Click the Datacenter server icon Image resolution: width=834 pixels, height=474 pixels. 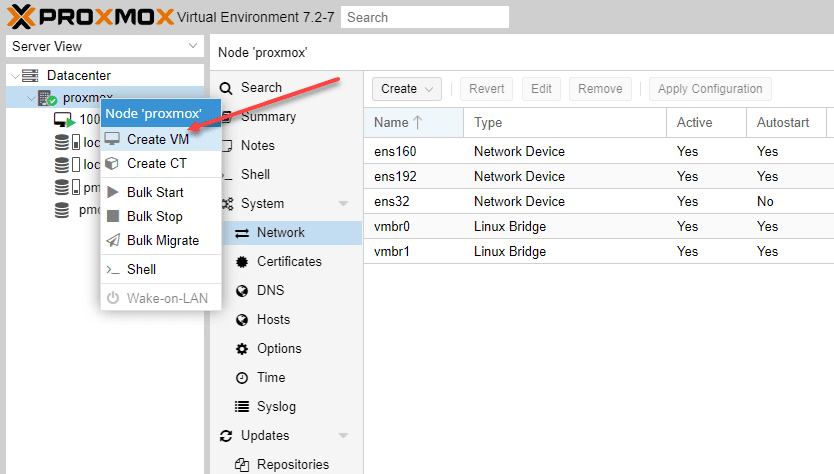pos(30,75)
